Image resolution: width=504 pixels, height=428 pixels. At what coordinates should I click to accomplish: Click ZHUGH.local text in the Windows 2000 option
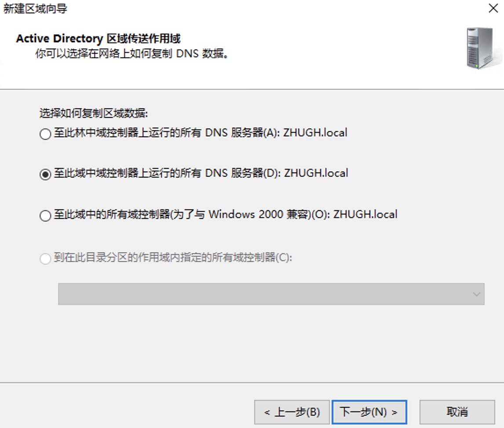coord(365,214)
